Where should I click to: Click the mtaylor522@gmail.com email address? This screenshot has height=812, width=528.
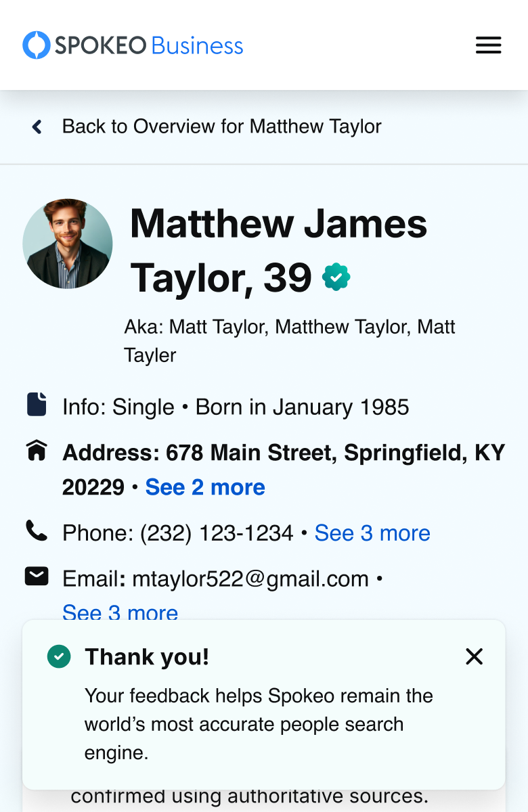tap(250, 579)
